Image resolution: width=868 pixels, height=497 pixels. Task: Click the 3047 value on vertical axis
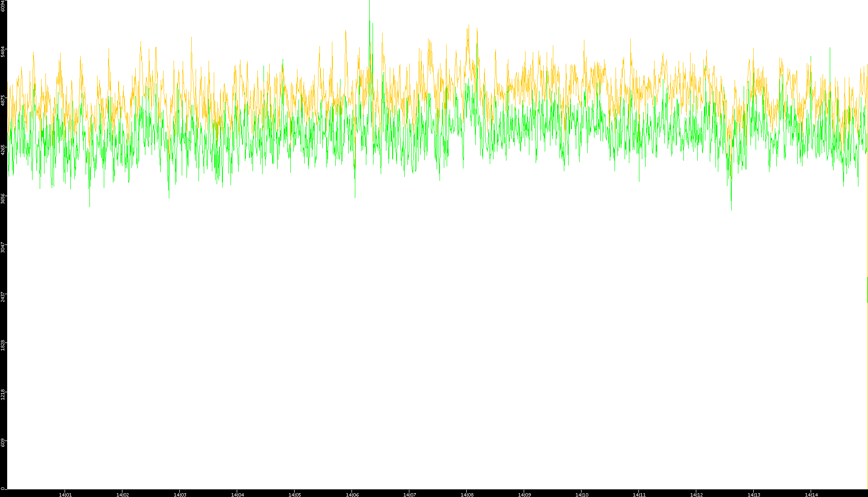click(3, 247)
